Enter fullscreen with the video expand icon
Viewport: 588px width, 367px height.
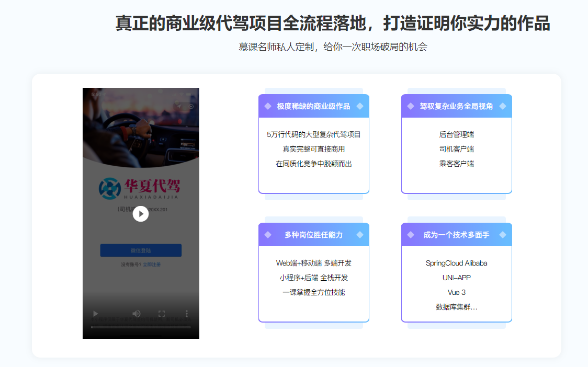click(162, 313)
